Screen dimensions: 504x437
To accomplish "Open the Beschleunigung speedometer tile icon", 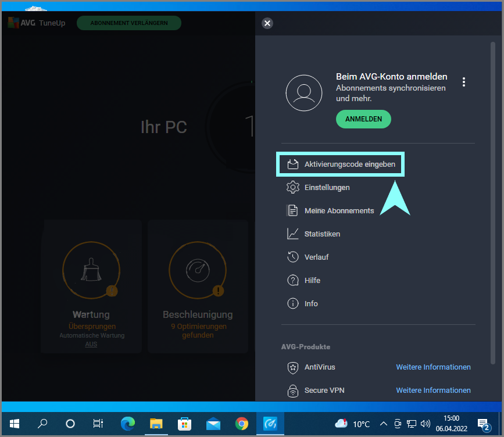I will (198, 270).
